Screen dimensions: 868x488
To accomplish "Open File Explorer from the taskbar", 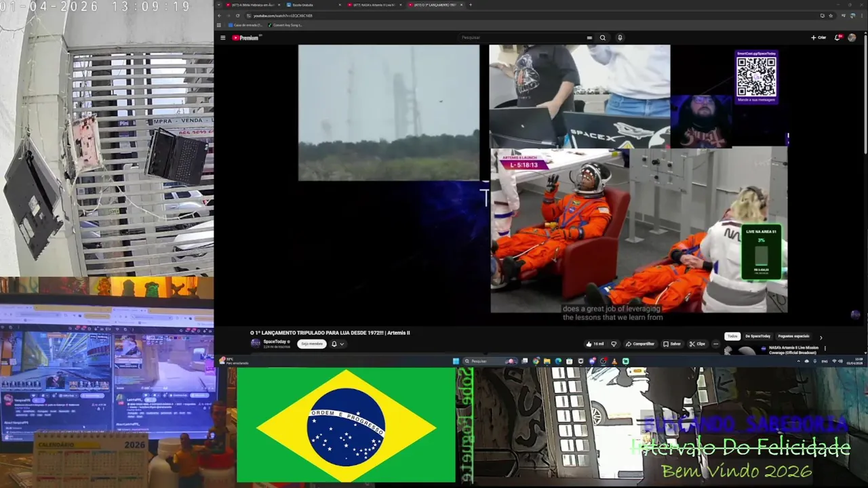I will click(x=547, y=361).
